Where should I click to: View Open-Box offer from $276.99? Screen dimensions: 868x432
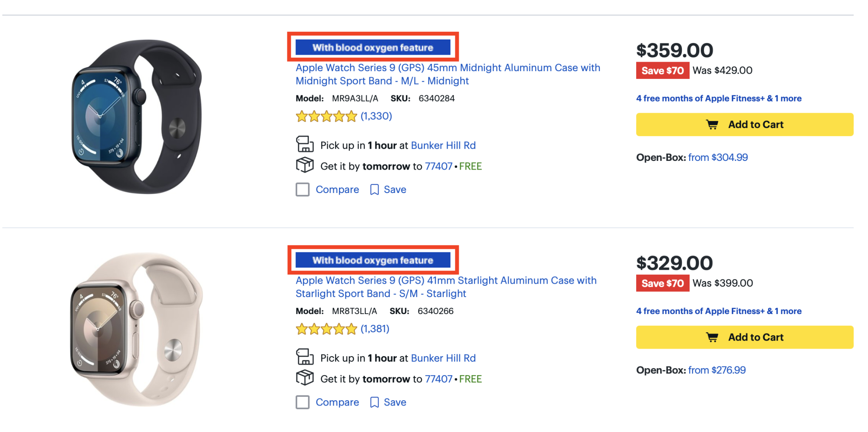click(717, 370)
